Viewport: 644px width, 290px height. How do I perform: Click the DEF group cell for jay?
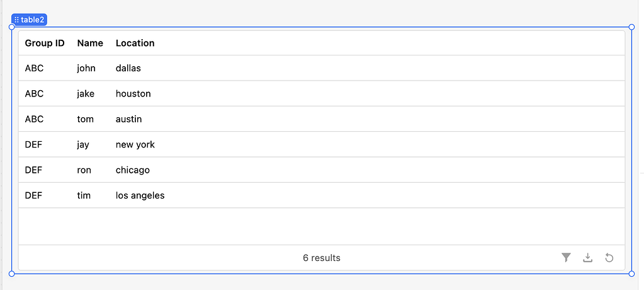click(33, 145)
